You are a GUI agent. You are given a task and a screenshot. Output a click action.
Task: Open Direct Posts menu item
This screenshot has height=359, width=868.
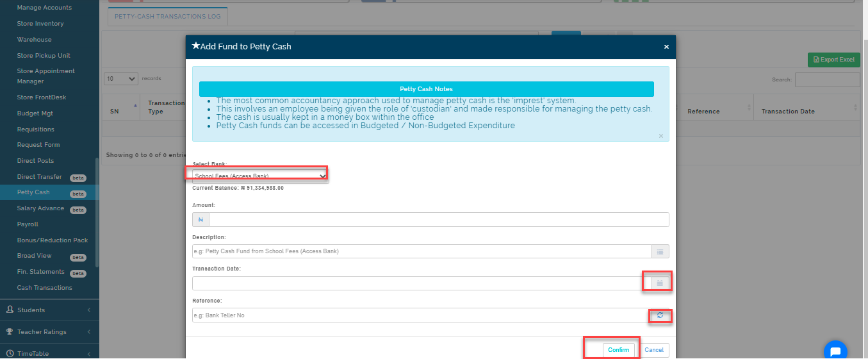[35, 161]
